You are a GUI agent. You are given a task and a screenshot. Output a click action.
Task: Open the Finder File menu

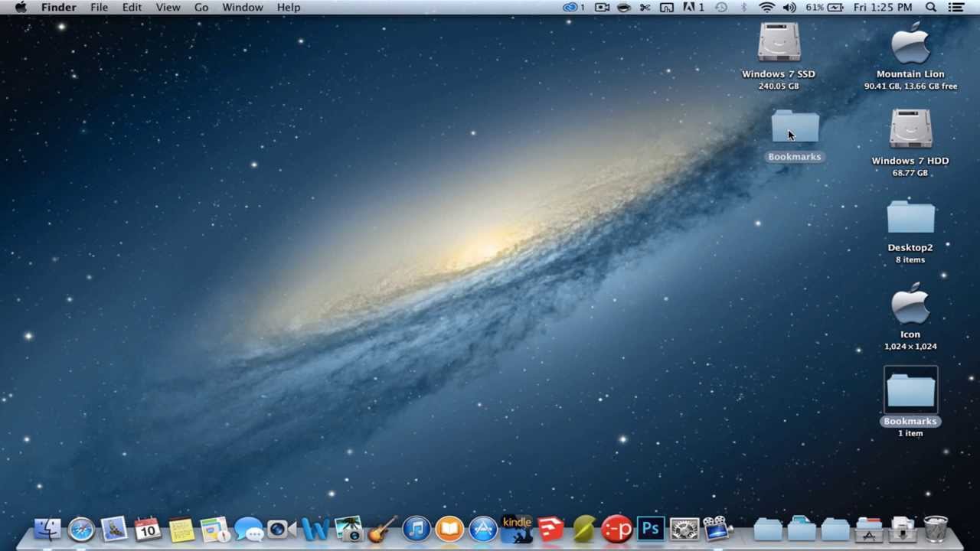(99, 7)
